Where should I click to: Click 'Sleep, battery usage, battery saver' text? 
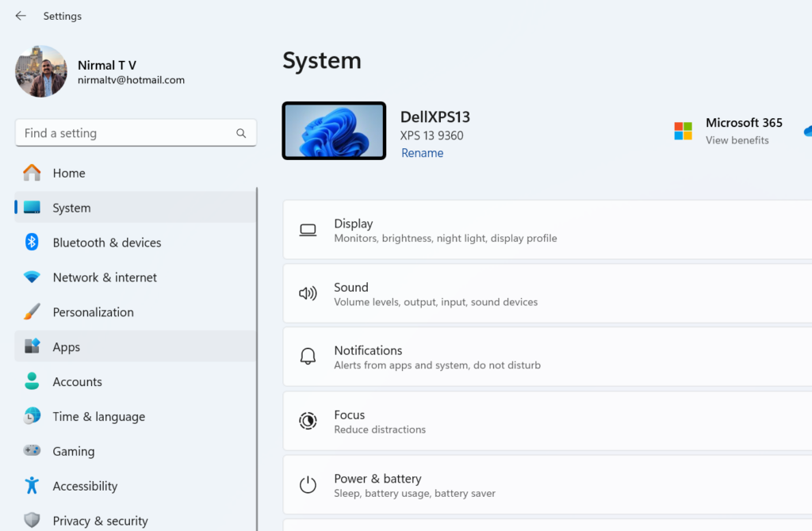pyautogui.click(x=414, y=493)
